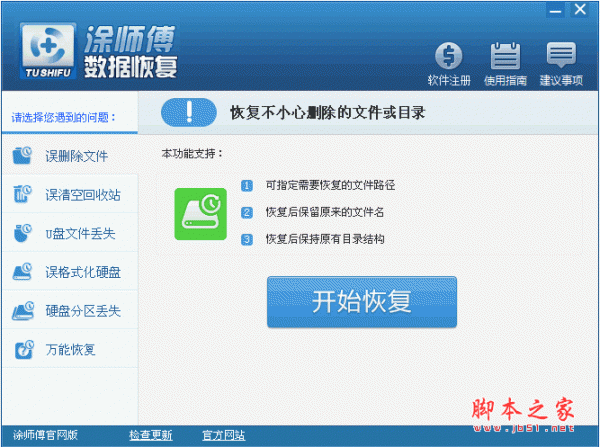600x447 pixels.
Task: Click the green drive recovery icon
Action: [201, 214]
